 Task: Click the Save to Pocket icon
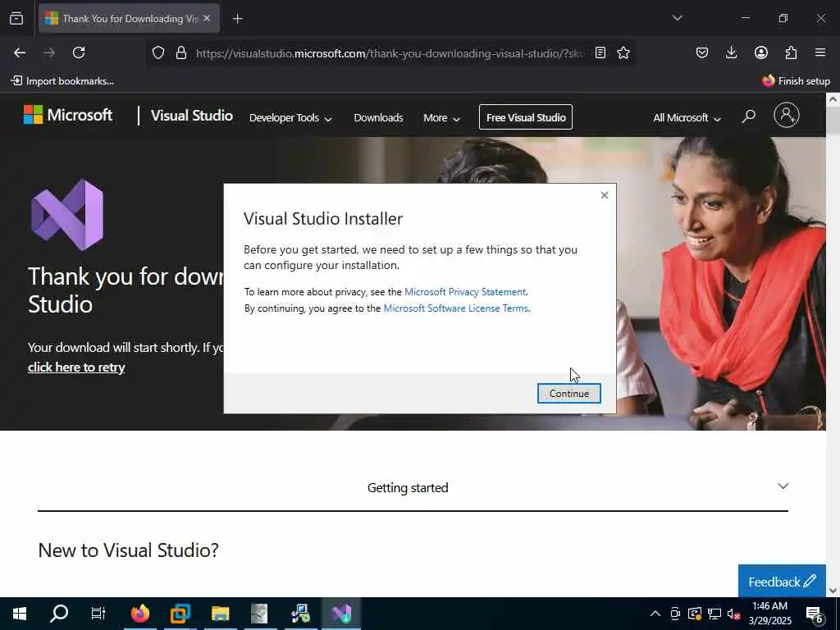coord(702,52)
